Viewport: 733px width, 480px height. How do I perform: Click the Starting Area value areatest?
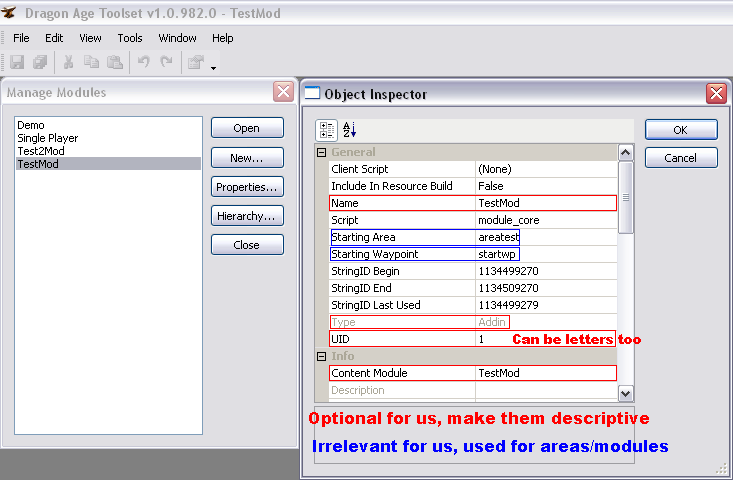[x=546, y=237]
